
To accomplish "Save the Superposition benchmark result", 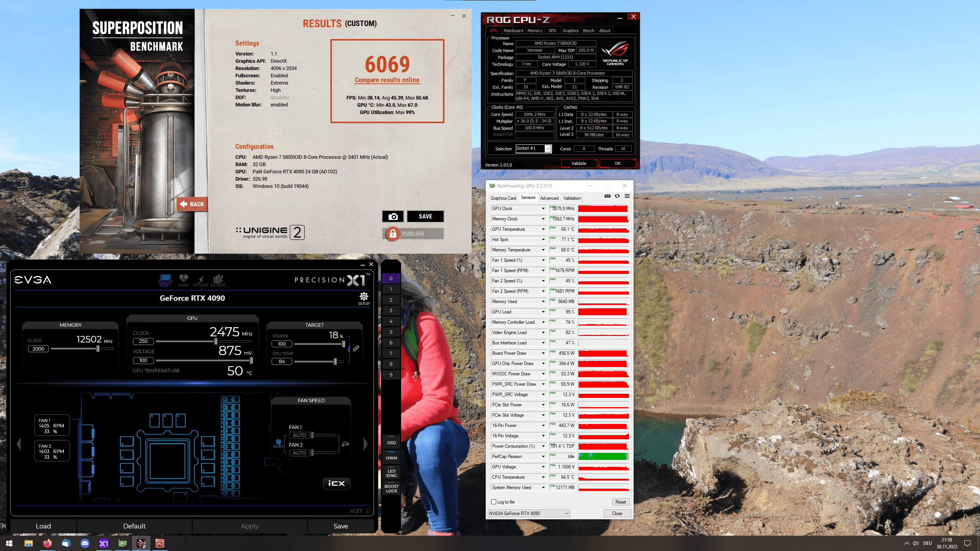I will (x=425, y=217).
